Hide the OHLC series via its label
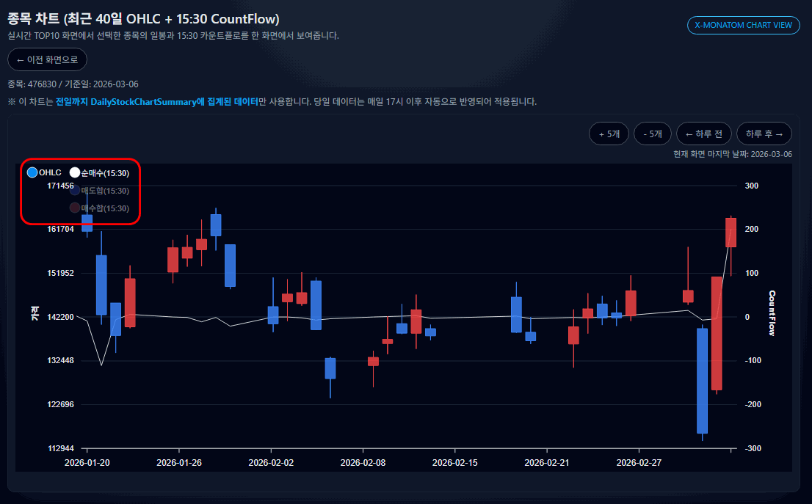Viewport: 812px width, 504px height. (50, 172)
